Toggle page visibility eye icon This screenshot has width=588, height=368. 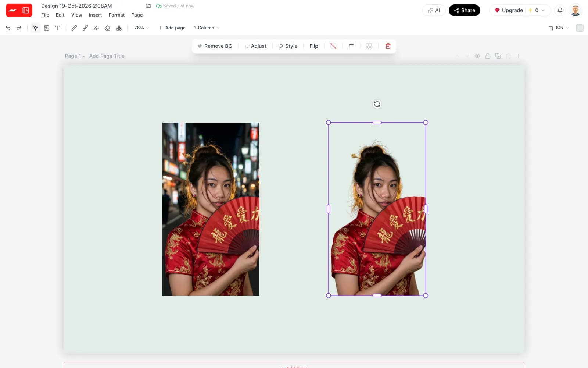(x=477, y=56)
